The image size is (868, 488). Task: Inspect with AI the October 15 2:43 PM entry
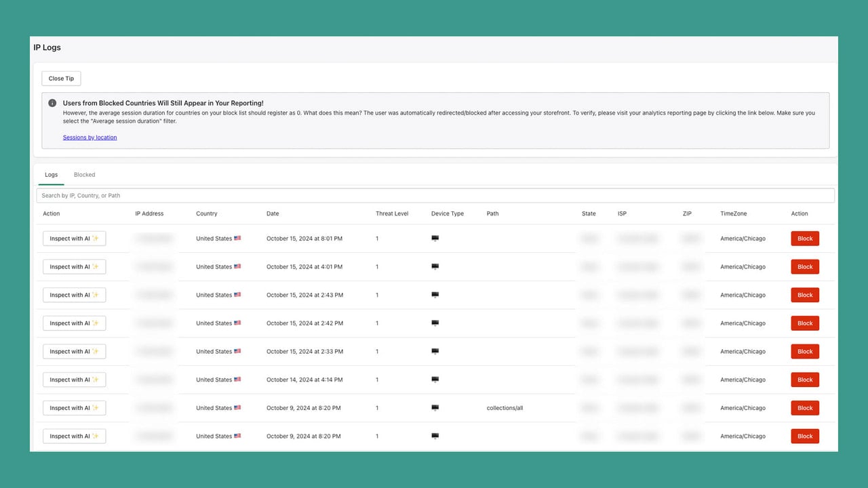click(74, 295)
